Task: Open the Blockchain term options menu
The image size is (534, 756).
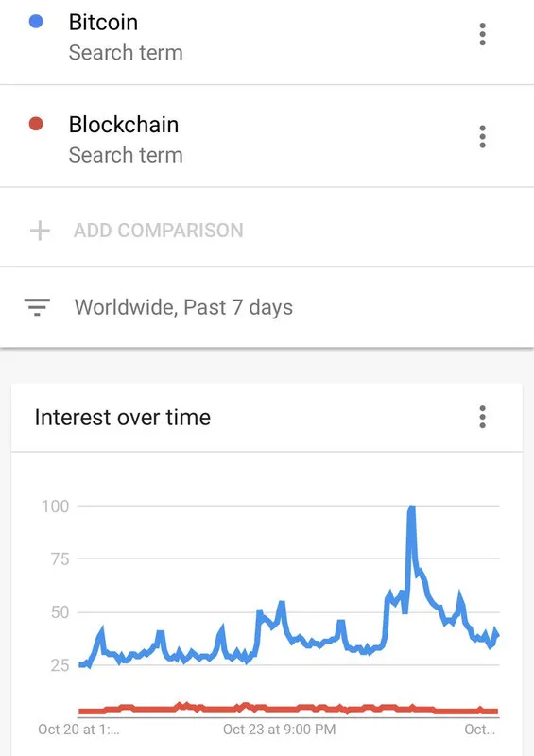Action: click(x=482, y=136)
